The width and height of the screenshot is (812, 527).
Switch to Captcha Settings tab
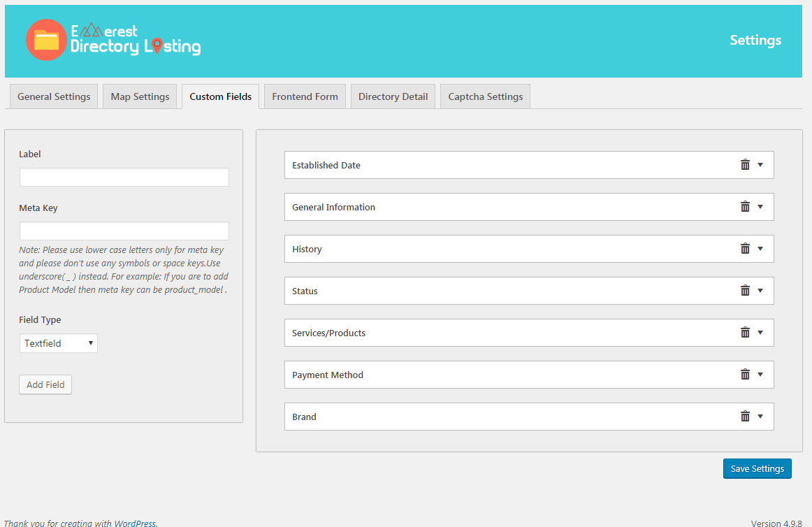(x=485, y=96)
